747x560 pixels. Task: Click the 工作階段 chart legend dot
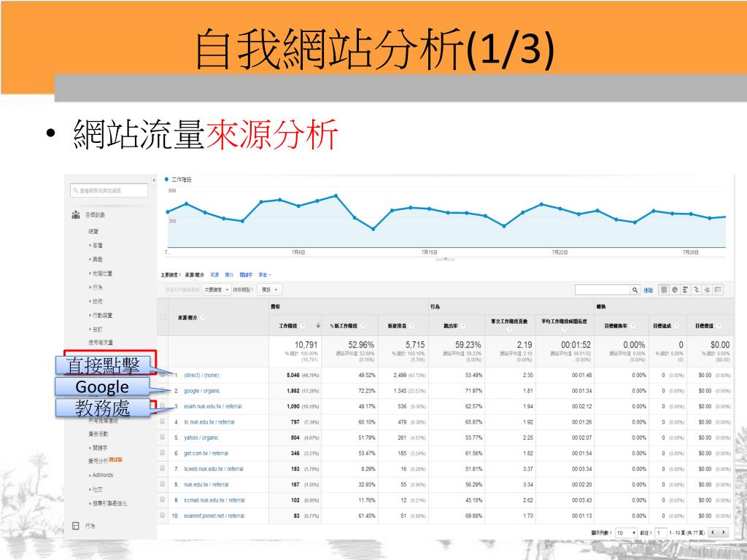[166, 179]
